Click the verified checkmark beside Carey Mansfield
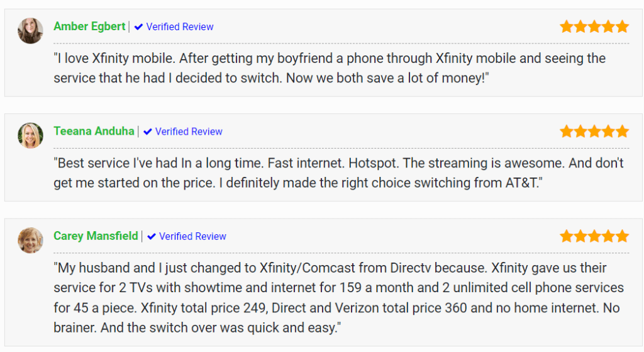This screenshot has width=644, height=352. (152, 236)
